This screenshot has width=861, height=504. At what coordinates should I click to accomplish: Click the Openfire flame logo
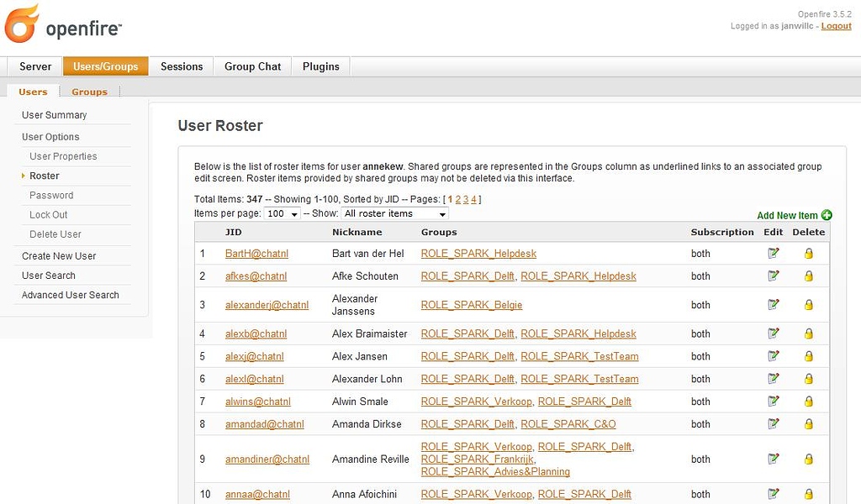click(x=21, y=24)
